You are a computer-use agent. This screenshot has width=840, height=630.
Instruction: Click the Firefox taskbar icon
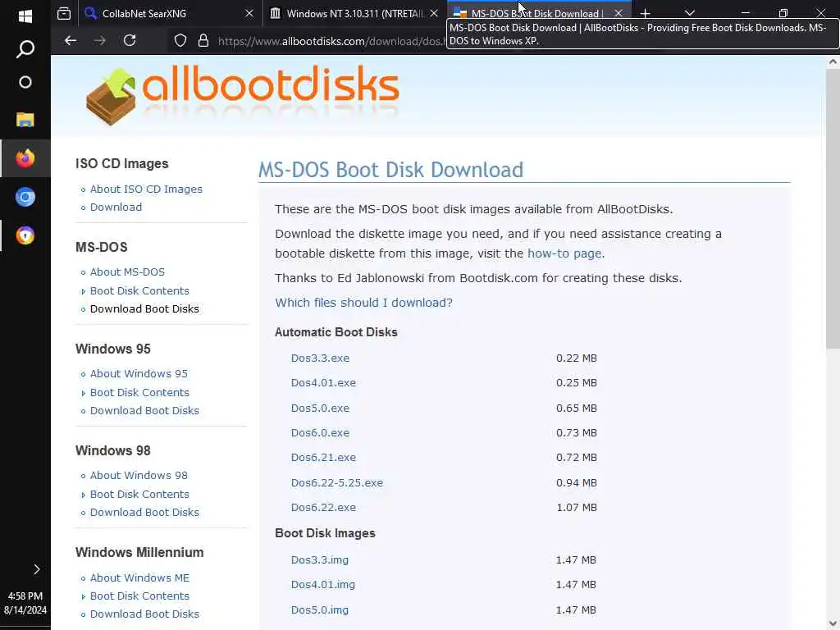(x=25, y=158)
